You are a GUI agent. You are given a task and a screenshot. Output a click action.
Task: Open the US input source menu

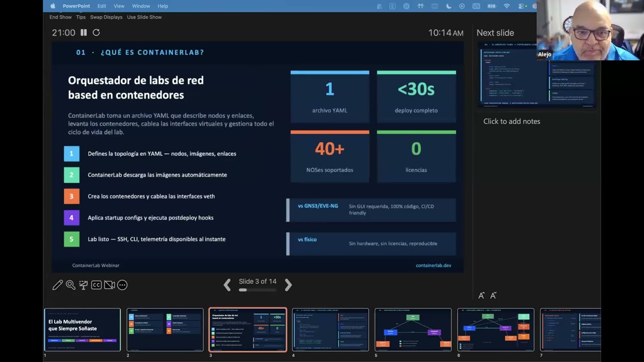pyautogui.click(x=476, y=6)
